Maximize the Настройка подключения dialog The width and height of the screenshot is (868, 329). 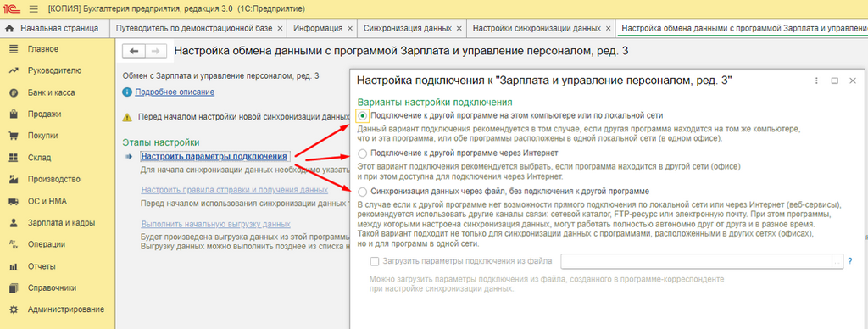[x=835, y=81]
